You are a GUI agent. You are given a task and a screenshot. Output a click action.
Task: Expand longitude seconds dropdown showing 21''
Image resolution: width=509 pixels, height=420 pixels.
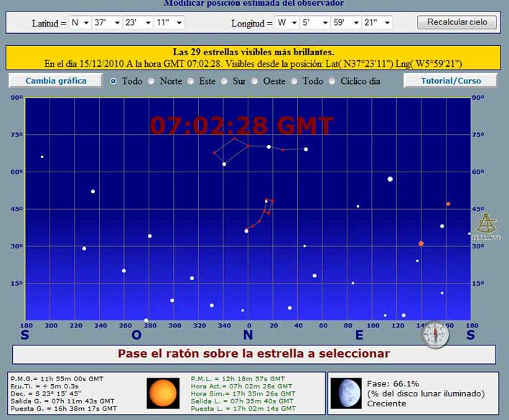[x=377, y=22]
